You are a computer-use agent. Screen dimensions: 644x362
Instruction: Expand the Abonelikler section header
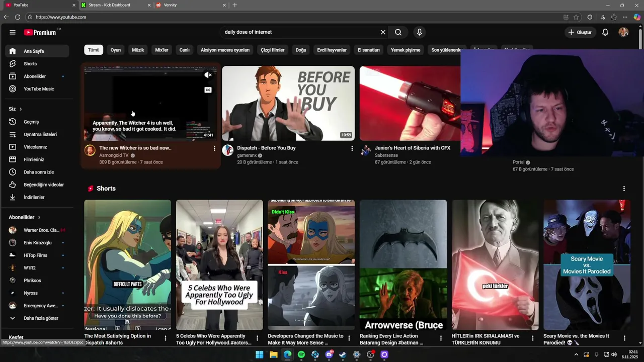25,217
